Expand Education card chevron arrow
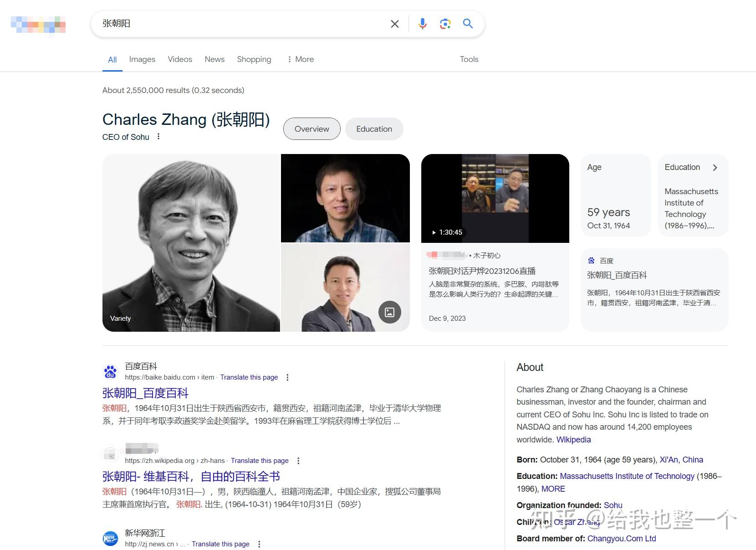 click(715, 167)
